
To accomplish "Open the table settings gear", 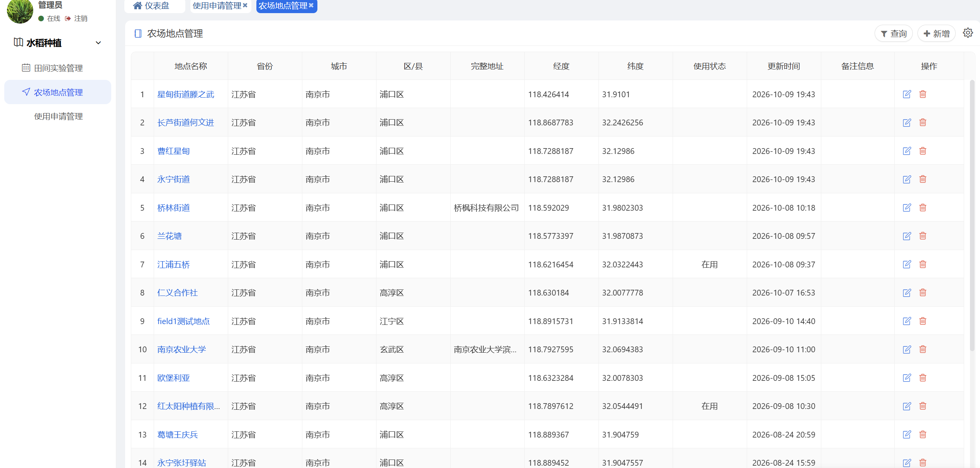I will click(x=968, y=33).
